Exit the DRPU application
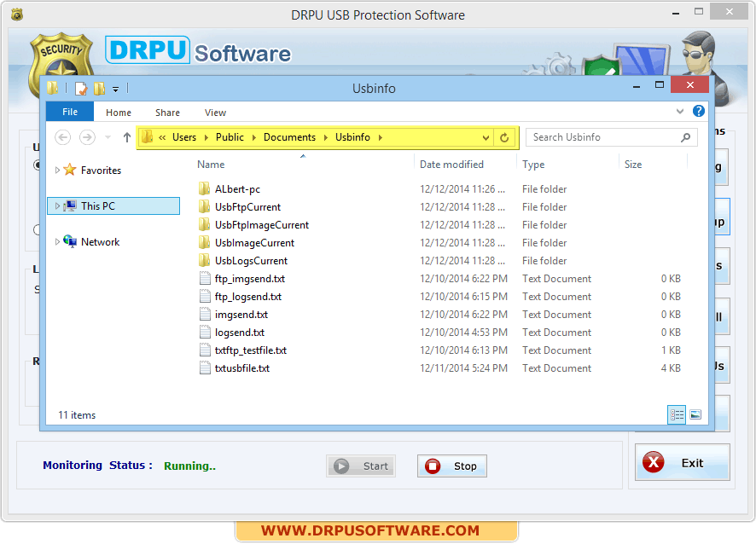This screenshot has height=544, width=756. pos(683,462)
